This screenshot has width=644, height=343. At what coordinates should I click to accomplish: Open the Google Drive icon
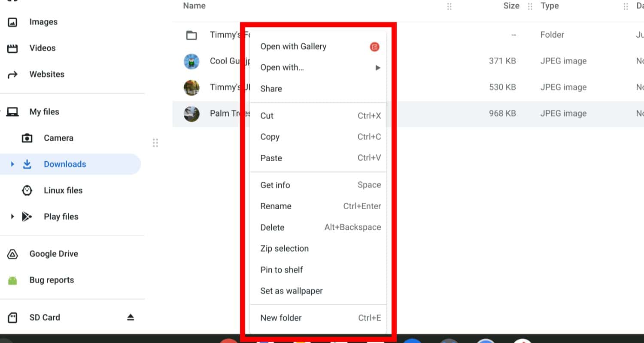pyautogui.click(x=13, y=254)
